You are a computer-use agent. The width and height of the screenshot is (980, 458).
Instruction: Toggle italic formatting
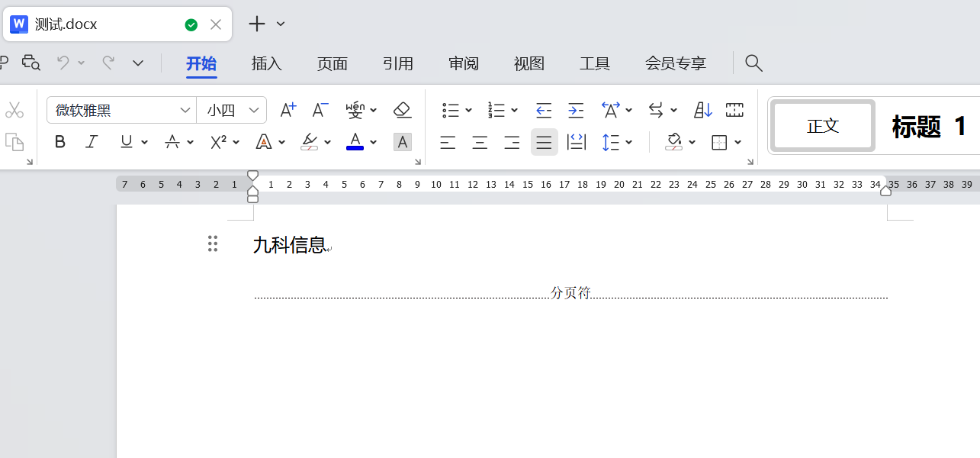click(x=92, y=142)
